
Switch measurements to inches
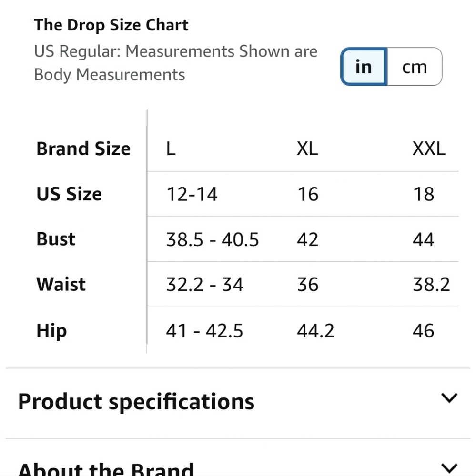coord(364,67)
